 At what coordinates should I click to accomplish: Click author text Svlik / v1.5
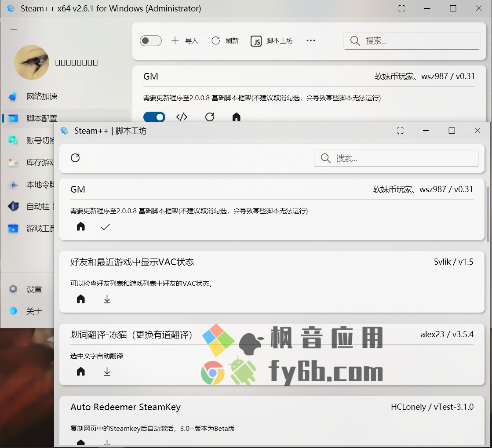pos(453,262)
